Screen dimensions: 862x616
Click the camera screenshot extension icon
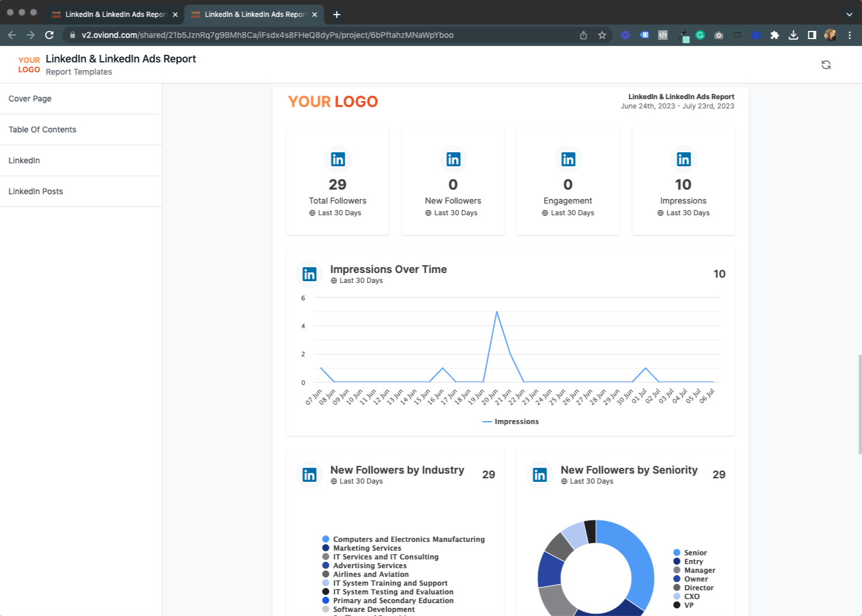pyautogui.click(x=719, y=35)
